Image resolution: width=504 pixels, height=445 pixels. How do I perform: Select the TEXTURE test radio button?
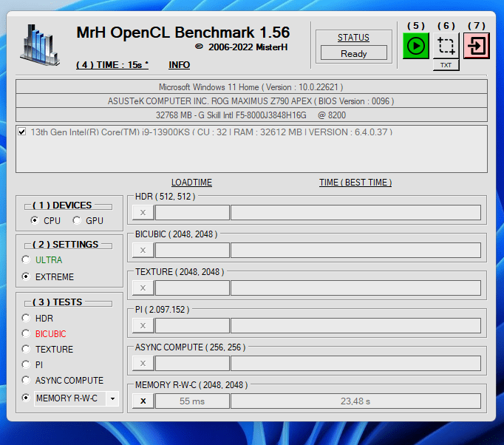point(26,349)
